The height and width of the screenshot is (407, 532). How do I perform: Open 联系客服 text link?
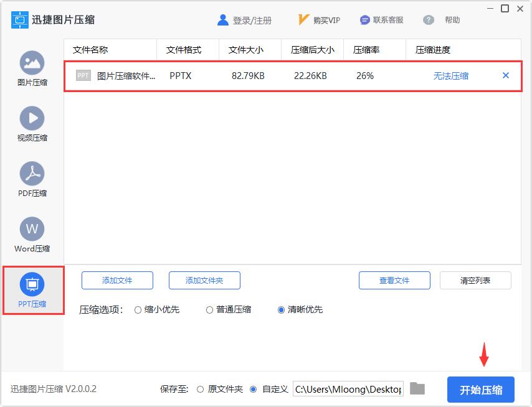coord(388,20)
